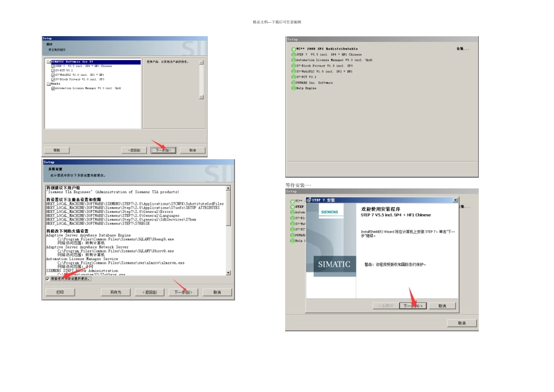
Task: Toggle the S7-Block Privacy V1.0 checkbox
Action: pos(53,79)
